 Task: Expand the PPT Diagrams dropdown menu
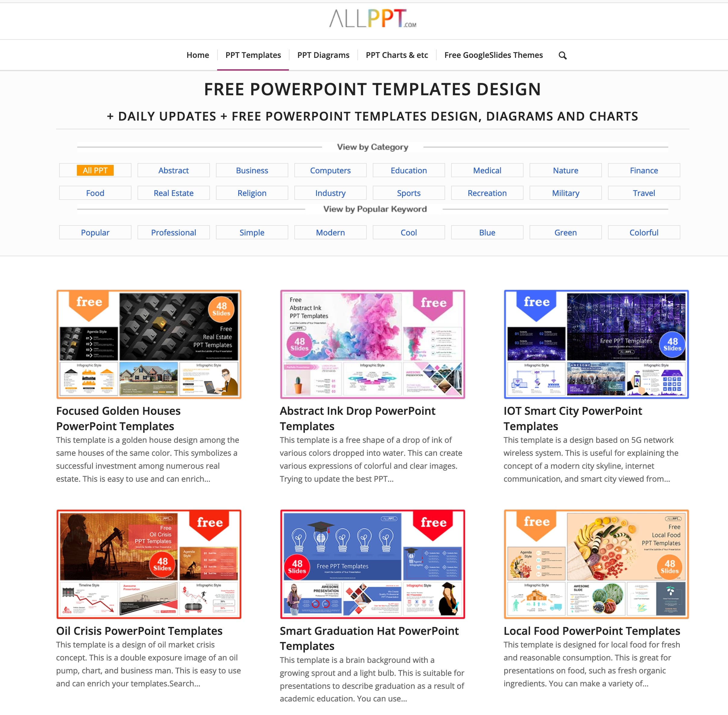[324, 55]
